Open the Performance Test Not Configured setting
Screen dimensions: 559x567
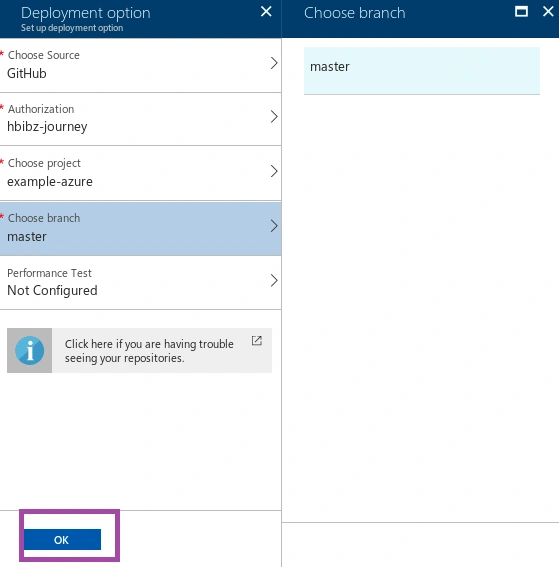[140, 283]
